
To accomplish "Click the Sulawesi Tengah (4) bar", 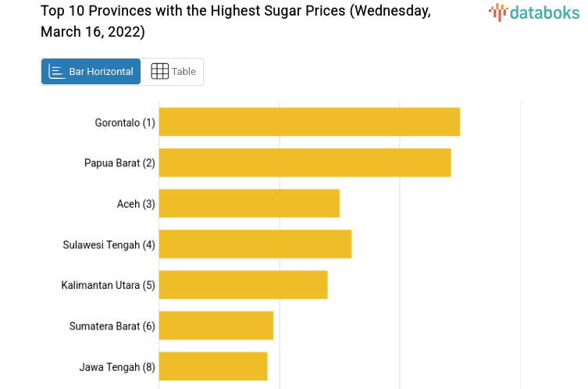I will coord(255,244).
